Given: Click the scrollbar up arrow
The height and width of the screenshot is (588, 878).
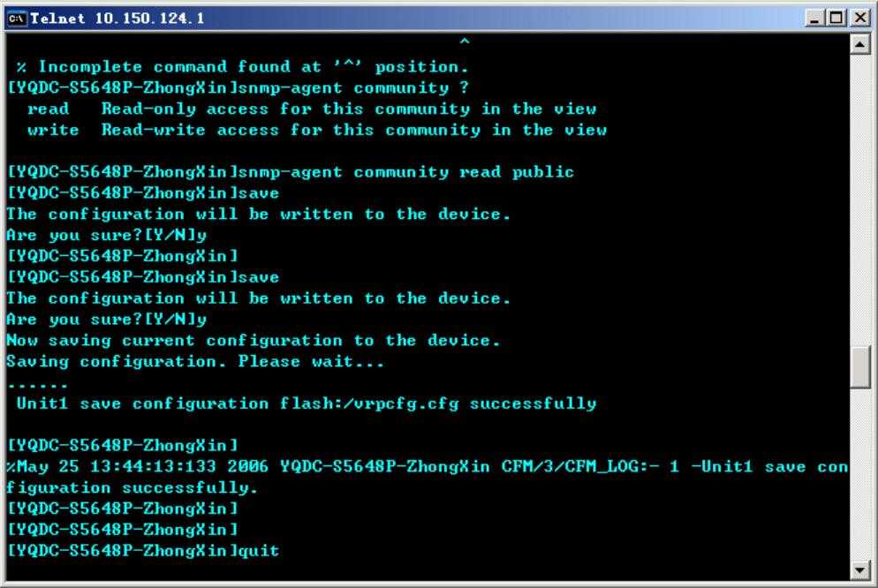Looking at the screenshot, I should tap(859, 44).
